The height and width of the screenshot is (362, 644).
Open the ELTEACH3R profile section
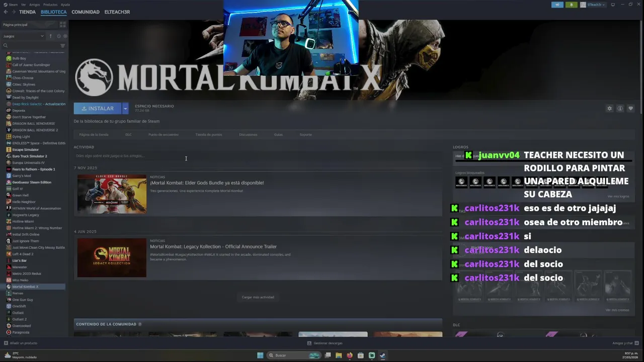tap(117, 12)
